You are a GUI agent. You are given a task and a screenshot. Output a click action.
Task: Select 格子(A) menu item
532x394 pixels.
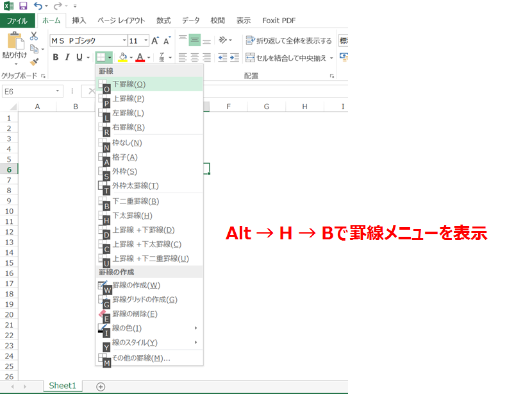pos(149,157)
